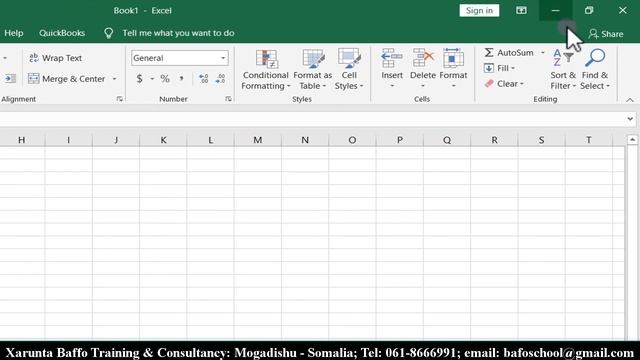Image resolution: width=640 pixels, height=360 pixels.
Task: Open AutoSum dropdown arrow
Action: [542, 53]
